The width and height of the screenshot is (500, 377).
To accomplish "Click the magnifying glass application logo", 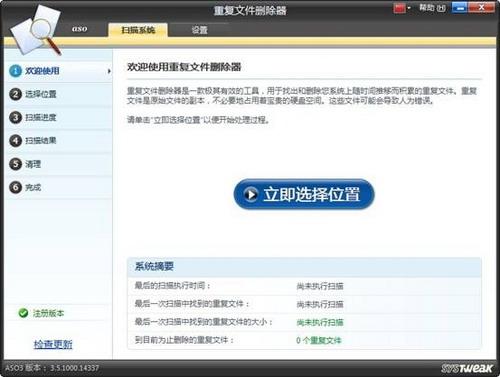I will coord(36,31).
